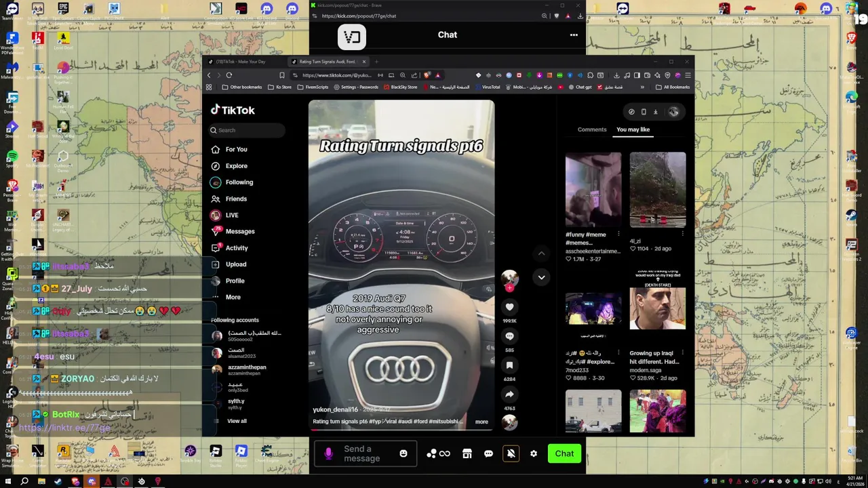The width and height of the screenshot is (868, 488).
Task: Select the You may like tab
Action: click(x=633, y=129)
